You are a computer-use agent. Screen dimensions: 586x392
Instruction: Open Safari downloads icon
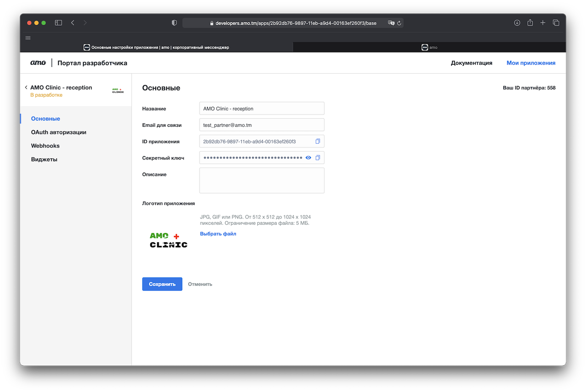[517, 23]
